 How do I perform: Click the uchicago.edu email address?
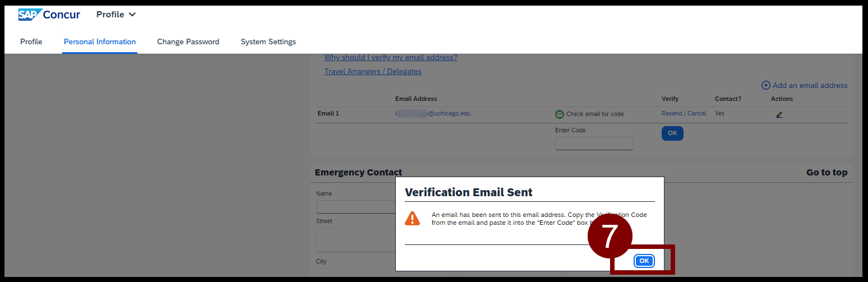[x=433, y=113]
